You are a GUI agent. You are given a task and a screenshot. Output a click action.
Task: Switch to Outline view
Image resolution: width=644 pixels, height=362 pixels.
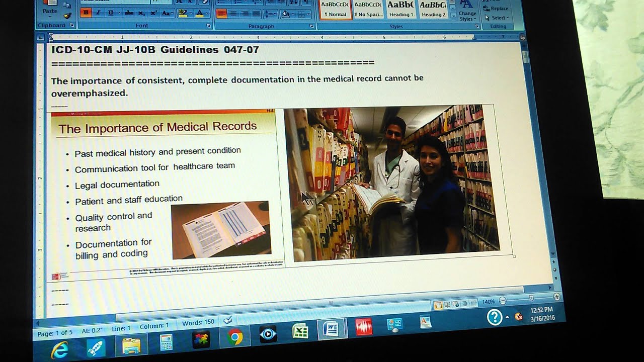[464, 304]
